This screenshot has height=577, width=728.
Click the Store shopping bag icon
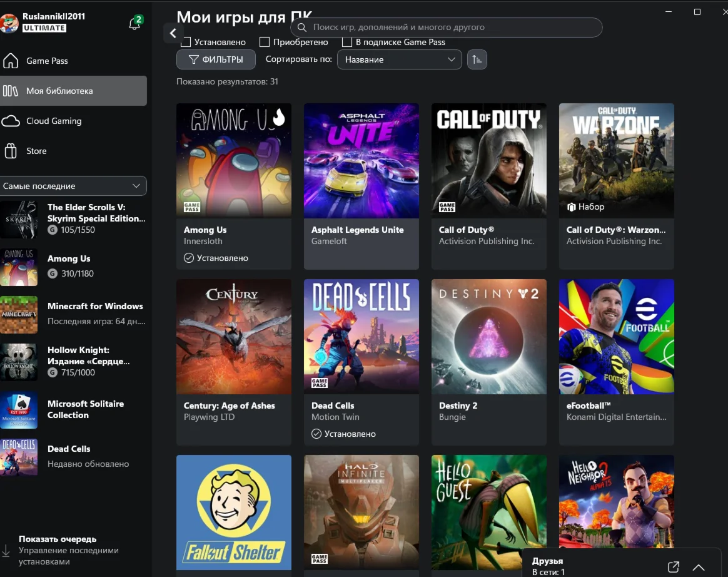(x=11, y=151)
